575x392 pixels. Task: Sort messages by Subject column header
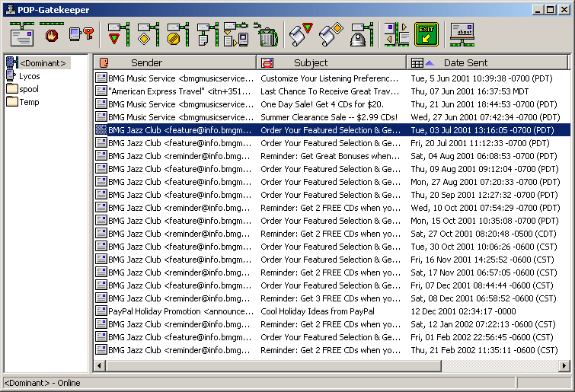pos(331,62)
